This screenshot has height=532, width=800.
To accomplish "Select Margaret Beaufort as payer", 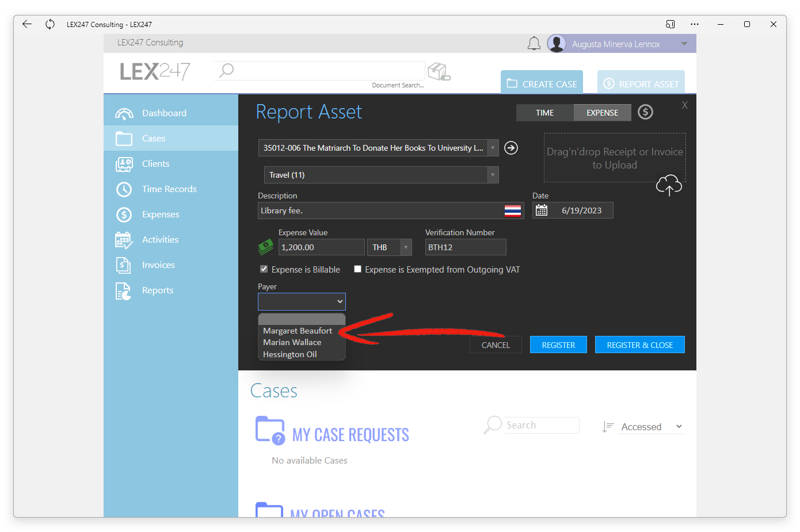I will (x=298, y=331).
